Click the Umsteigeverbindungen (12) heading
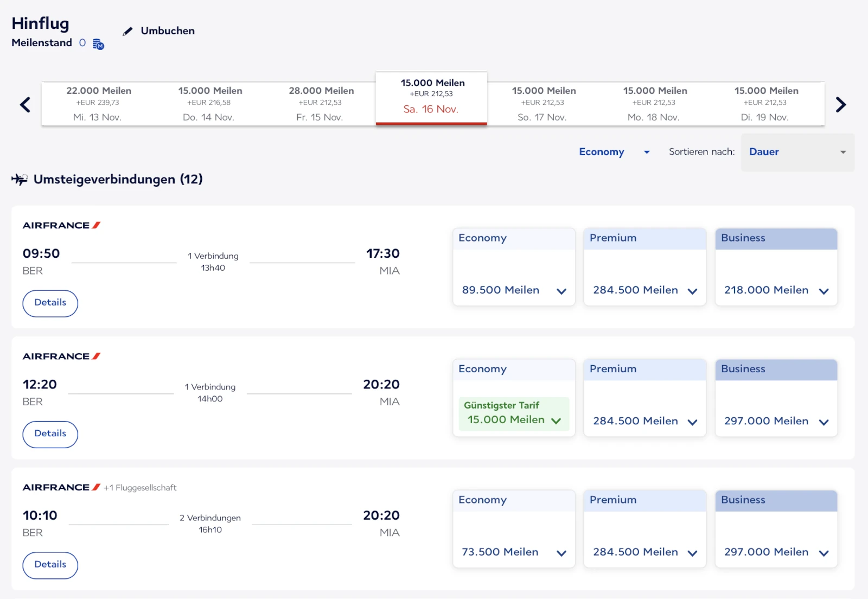 pos(118,180)
